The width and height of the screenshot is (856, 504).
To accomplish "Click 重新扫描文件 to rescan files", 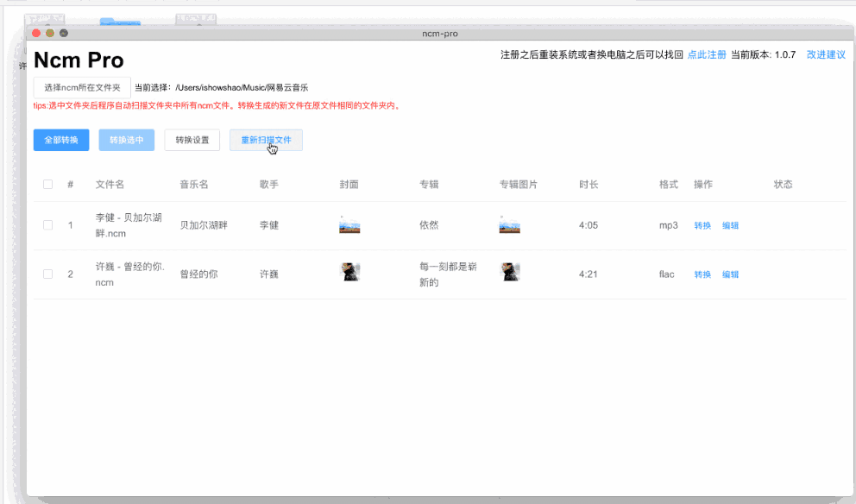I will tap(267, 139).
